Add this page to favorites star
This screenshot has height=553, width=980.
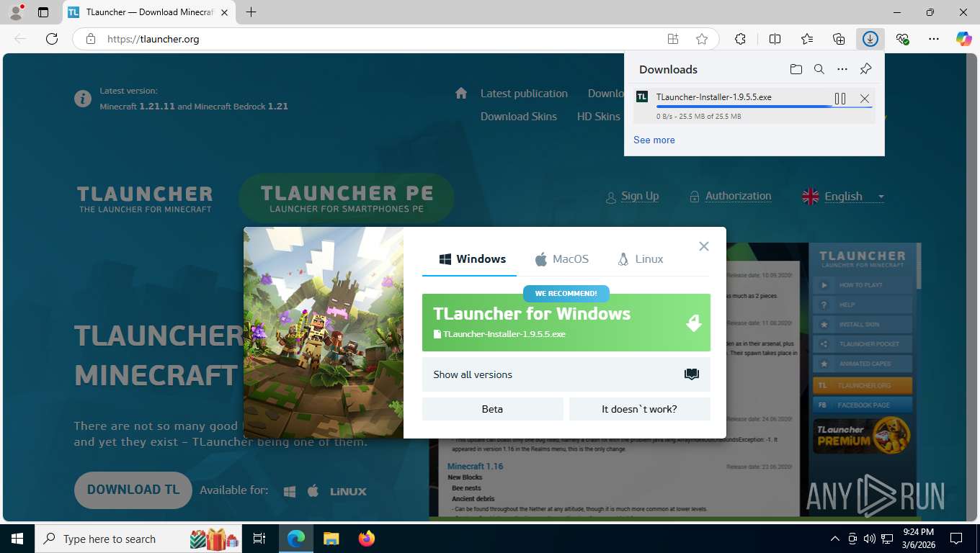pyautogui.click(x=702, y=39)
